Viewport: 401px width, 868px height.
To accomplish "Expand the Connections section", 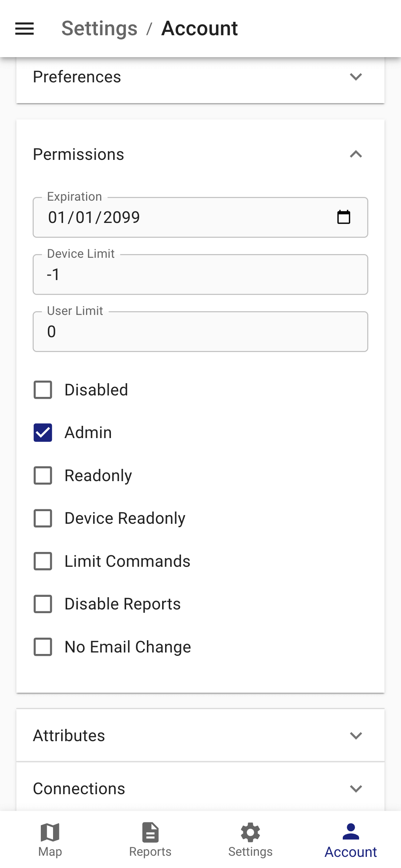I will click(x=356, y=789).
